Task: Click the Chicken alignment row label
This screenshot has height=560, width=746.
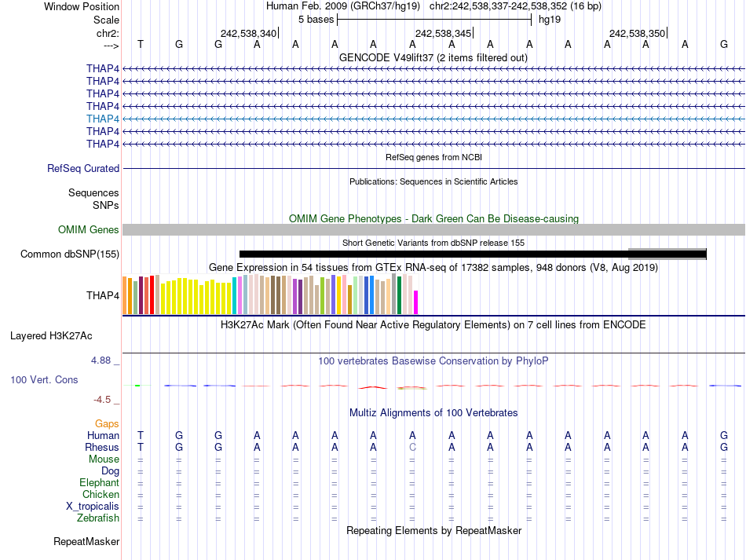Action: 101,494
